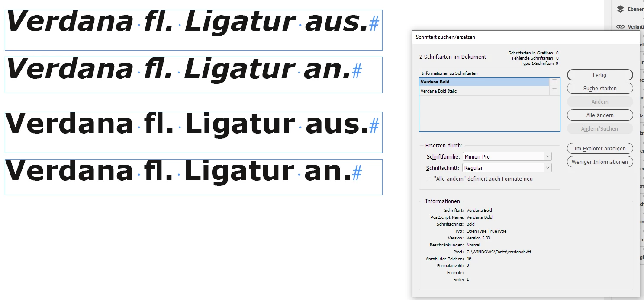Click the "Verdana-Bold" PostScript name value
The height and width of the screenshot is (300, 644).
480,217
